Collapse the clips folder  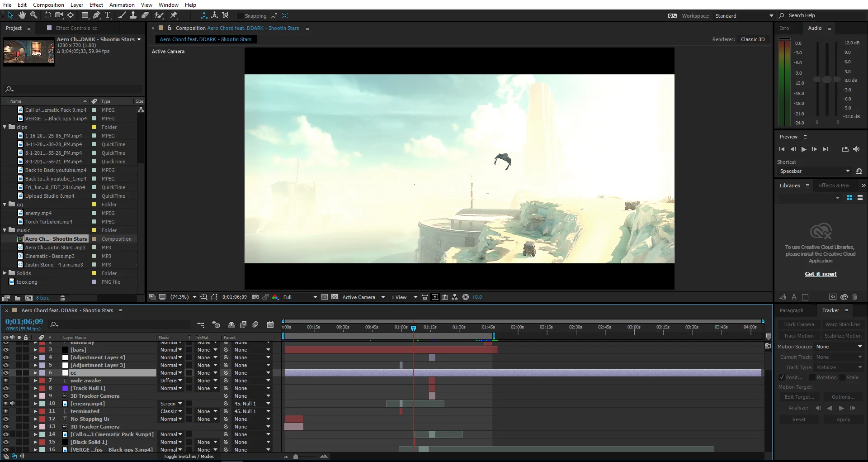click(x=5, y=127)
